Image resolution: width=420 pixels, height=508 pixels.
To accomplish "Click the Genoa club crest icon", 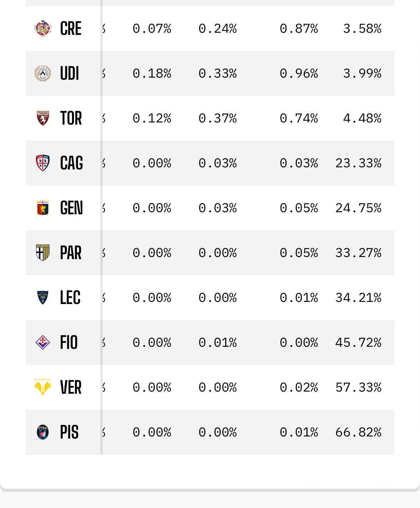I will (43, 208).
